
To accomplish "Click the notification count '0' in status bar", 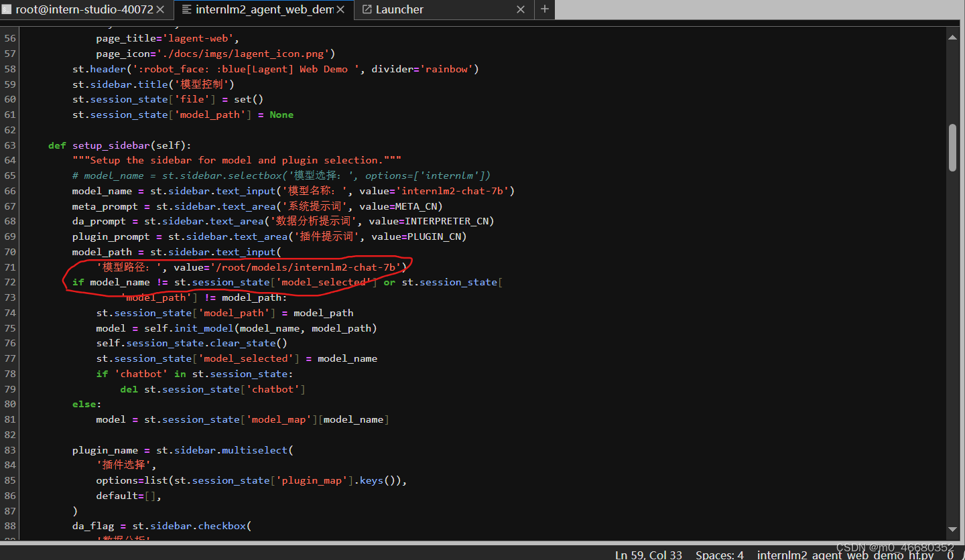I will tap(950, 555).
